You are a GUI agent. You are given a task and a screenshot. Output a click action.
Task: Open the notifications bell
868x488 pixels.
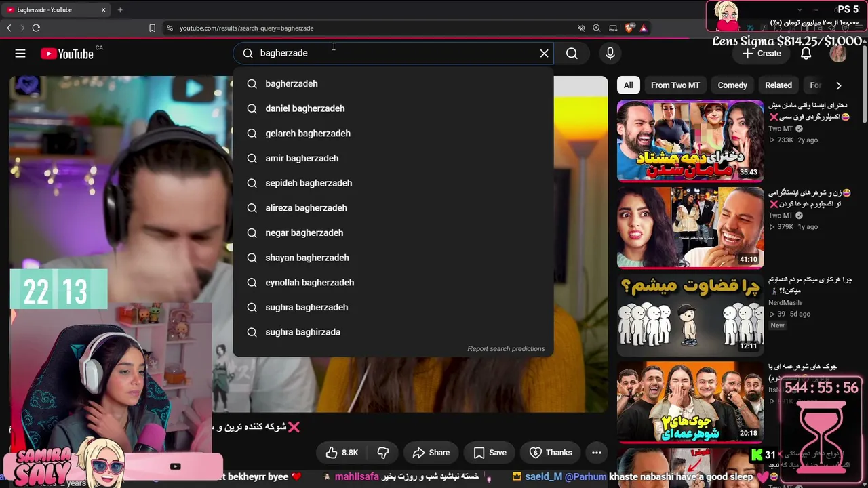(x=806, y=54)
